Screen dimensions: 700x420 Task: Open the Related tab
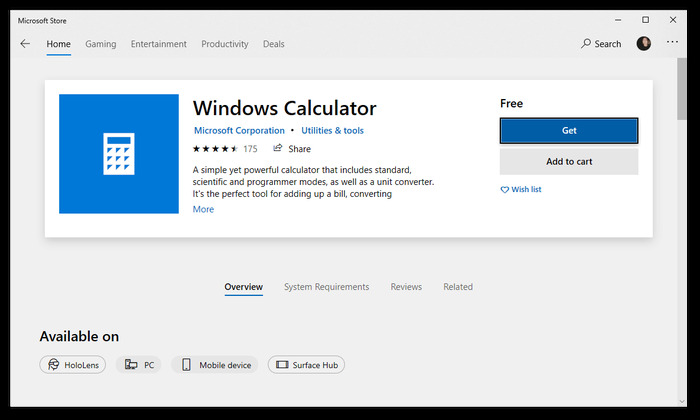pyautogui.click(x=458, y=287)
